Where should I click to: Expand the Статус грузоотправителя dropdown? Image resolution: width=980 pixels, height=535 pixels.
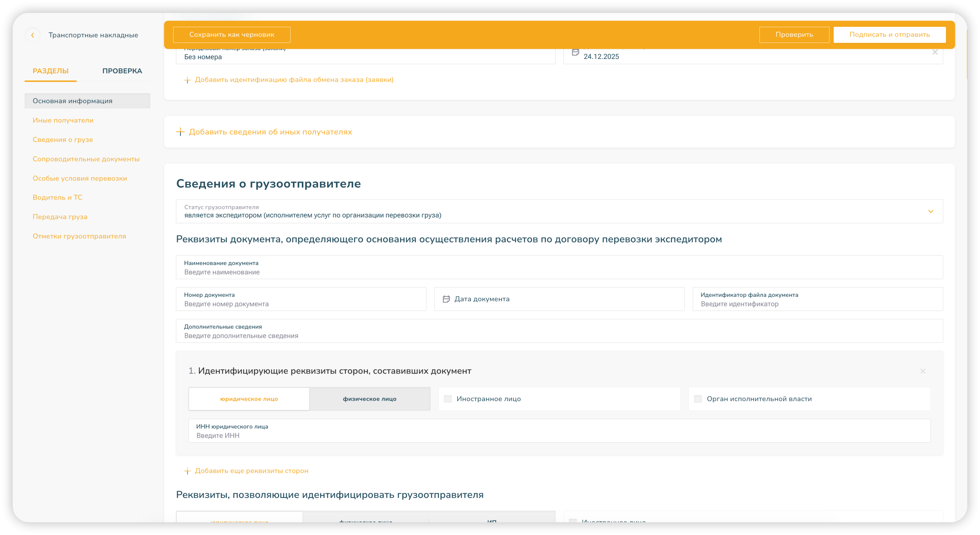931,212
